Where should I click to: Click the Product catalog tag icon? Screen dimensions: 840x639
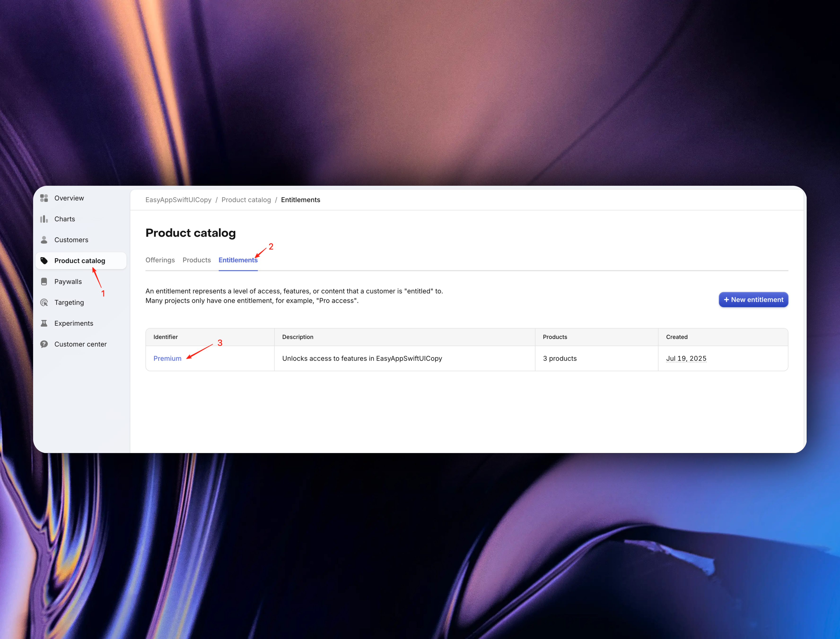coord(44,261)
